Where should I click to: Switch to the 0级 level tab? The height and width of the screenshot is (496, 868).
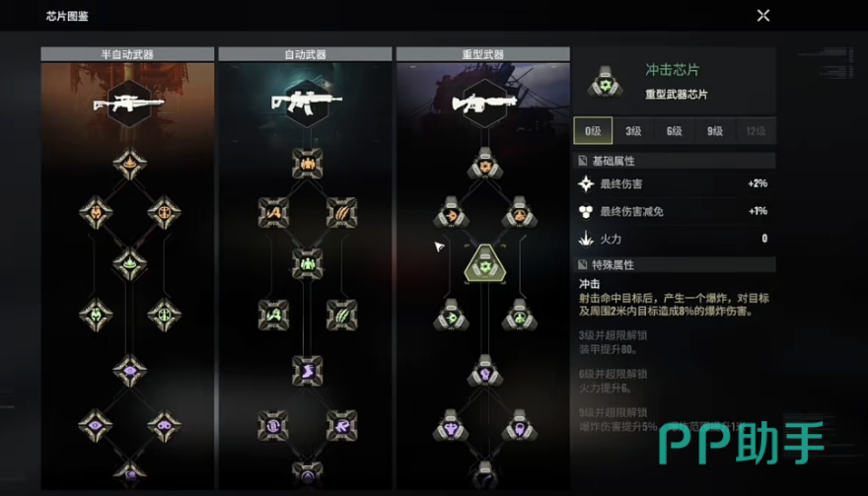pos(593,130)
